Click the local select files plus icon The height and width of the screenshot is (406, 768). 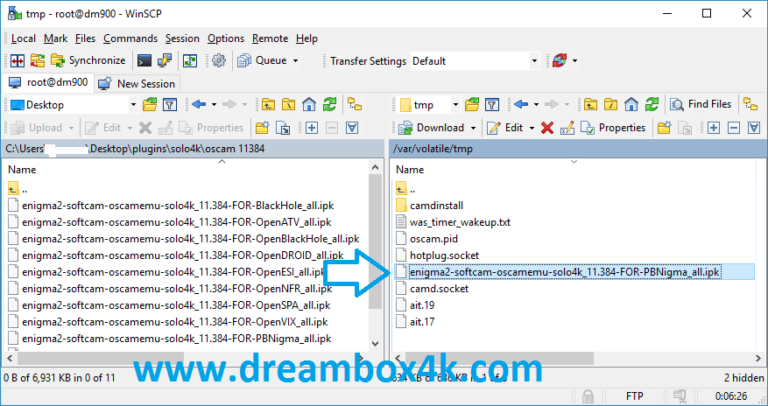point(312,128)
